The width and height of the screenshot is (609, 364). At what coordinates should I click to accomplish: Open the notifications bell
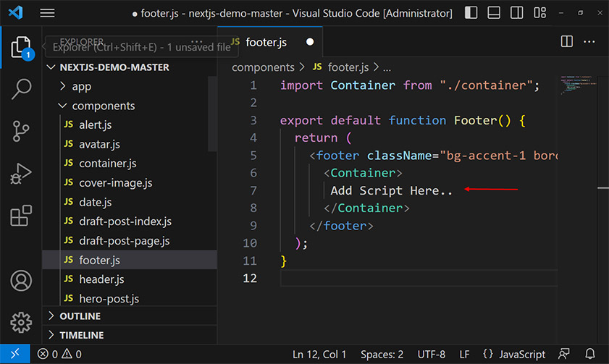point(590,354)
